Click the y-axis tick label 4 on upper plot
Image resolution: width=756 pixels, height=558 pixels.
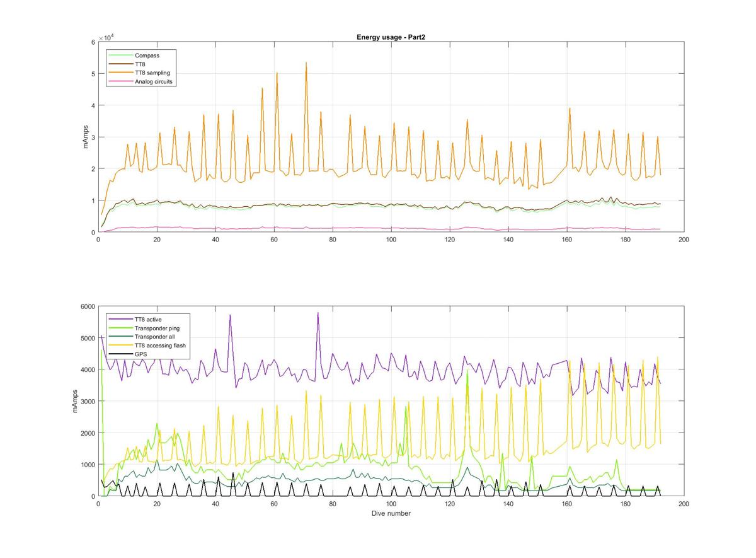pos(93,105)
